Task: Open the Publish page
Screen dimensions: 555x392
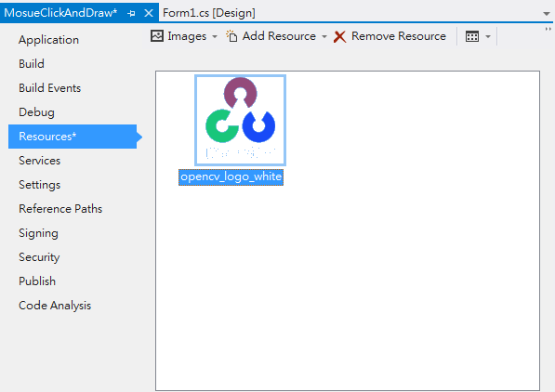Action: pyautogui.click(x=37, y=281)
